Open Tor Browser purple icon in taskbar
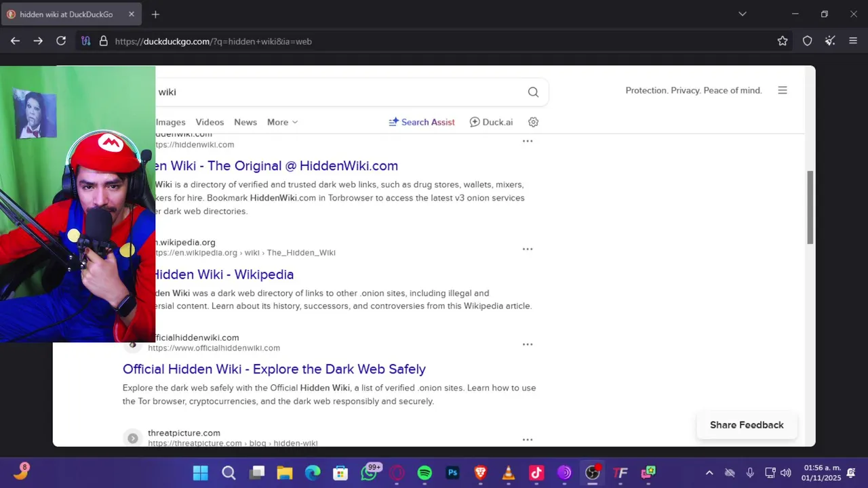 564,472
